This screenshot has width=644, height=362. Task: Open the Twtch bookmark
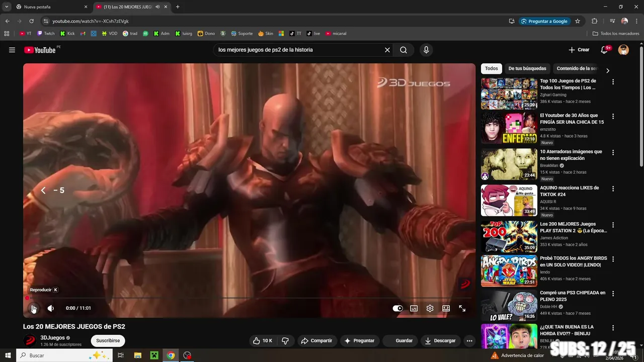pos(45,34)
